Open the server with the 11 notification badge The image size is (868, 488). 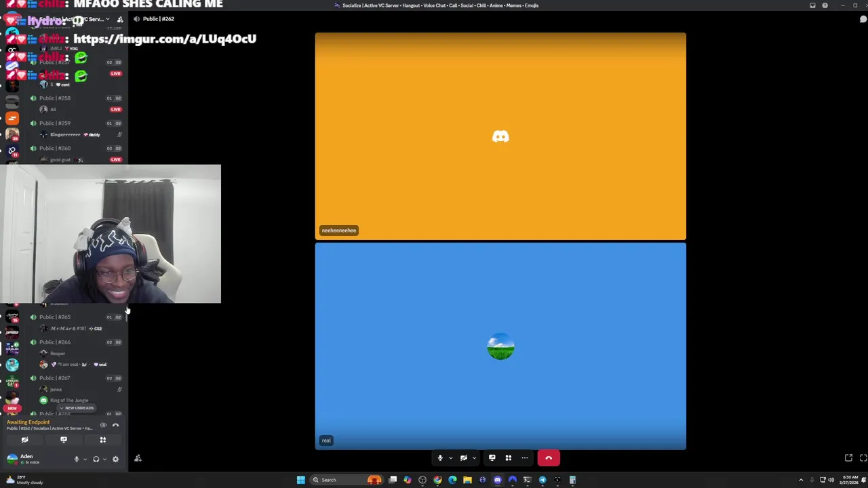tap(12, 151)
